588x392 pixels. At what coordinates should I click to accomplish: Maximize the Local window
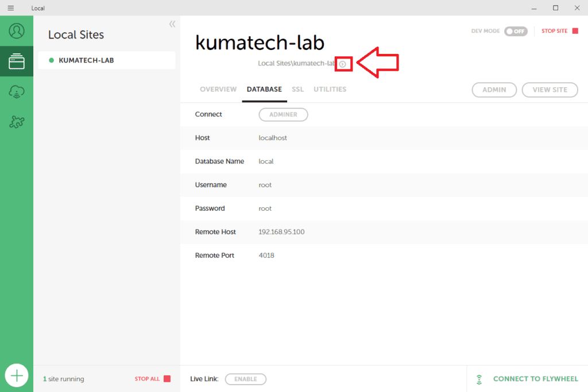click(556, 8)
